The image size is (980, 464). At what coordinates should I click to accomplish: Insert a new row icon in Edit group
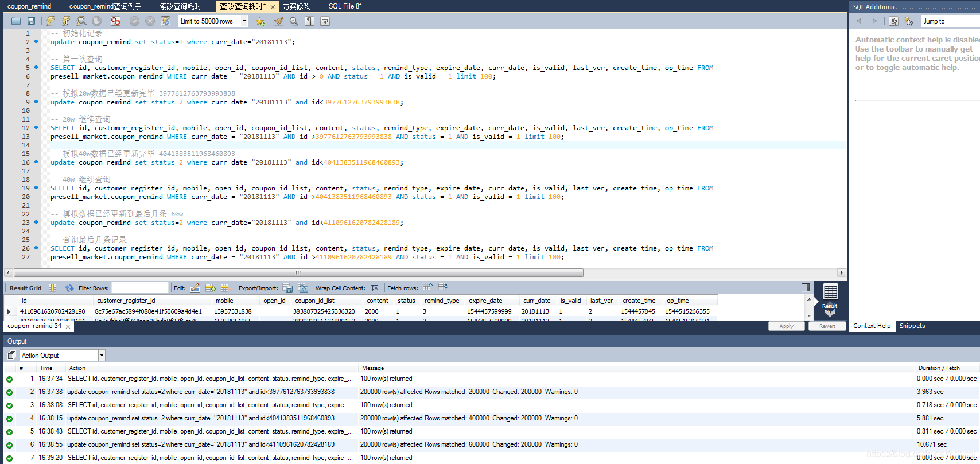click(211, 288)
